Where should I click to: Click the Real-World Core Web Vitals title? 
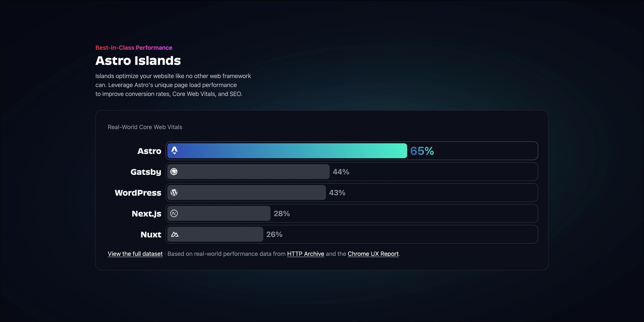(145, 127)
